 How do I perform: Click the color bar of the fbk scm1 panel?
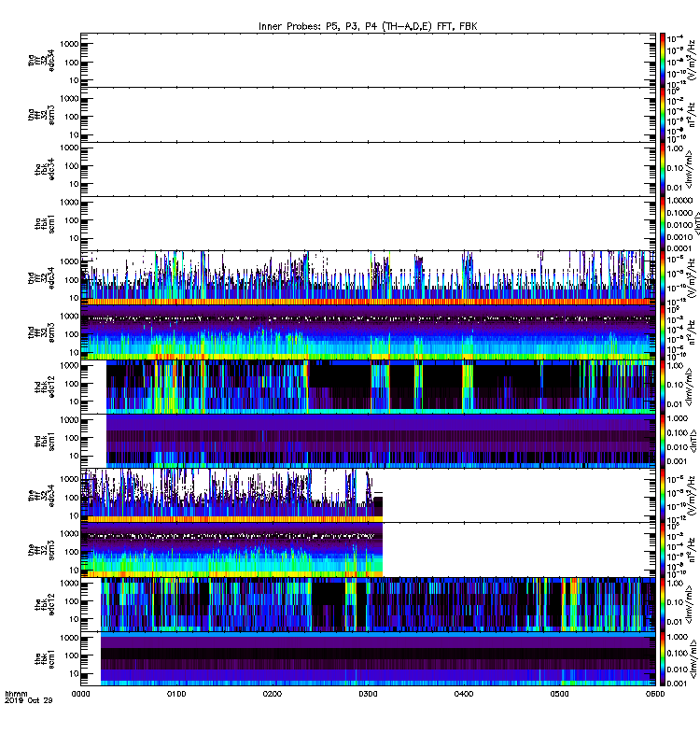pos(662,658)
